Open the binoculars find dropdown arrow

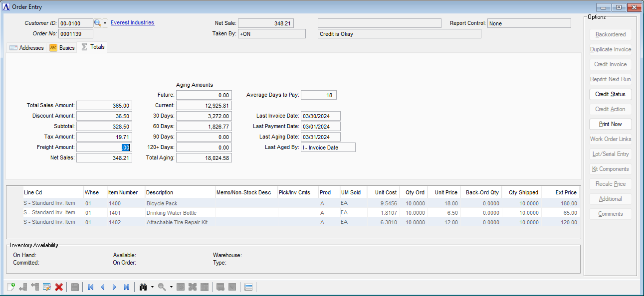[x=152, y=287]
